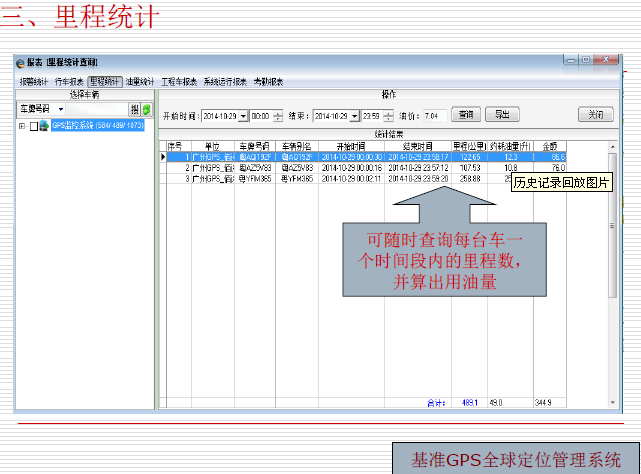Go to the 考勤报表 tab

[267, 81]
